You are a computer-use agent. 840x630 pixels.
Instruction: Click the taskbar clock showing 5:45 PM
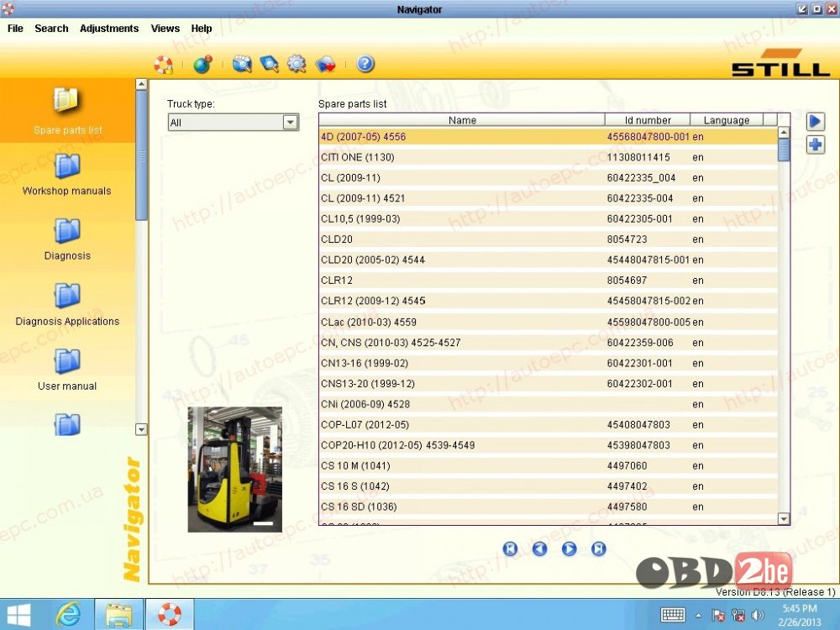click(800, 615)
